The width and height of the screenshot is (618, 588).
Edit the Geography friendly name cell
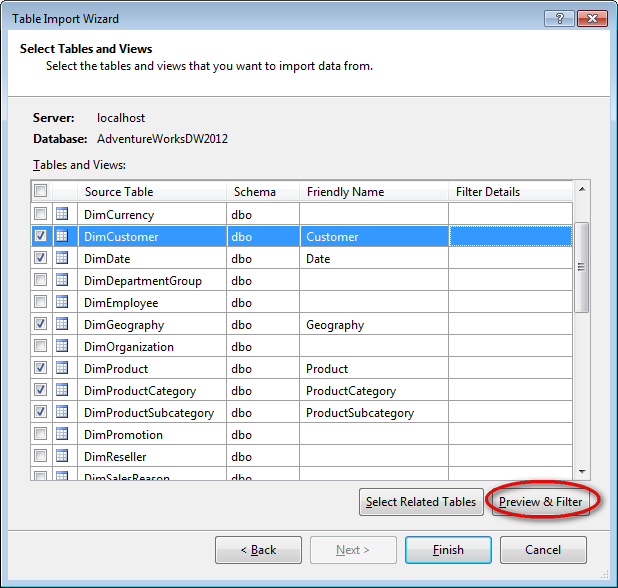374,325
